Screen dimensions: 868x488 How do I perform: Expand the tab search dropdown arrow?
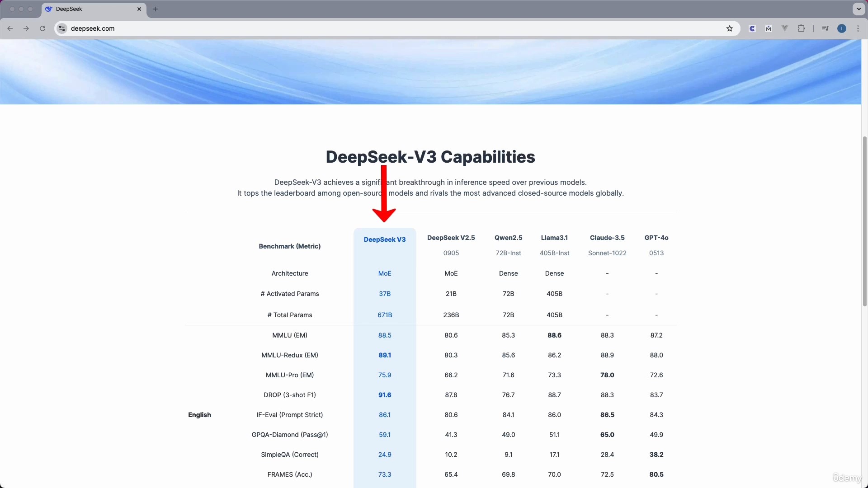click(859, 9)
